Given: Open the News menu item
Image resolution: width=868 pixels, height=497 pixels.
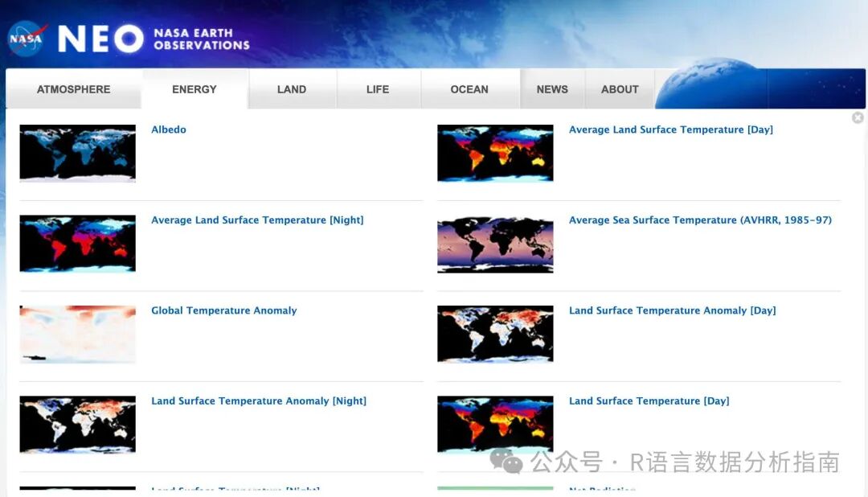Looking at the screenshot, I should tap(552, 89).
